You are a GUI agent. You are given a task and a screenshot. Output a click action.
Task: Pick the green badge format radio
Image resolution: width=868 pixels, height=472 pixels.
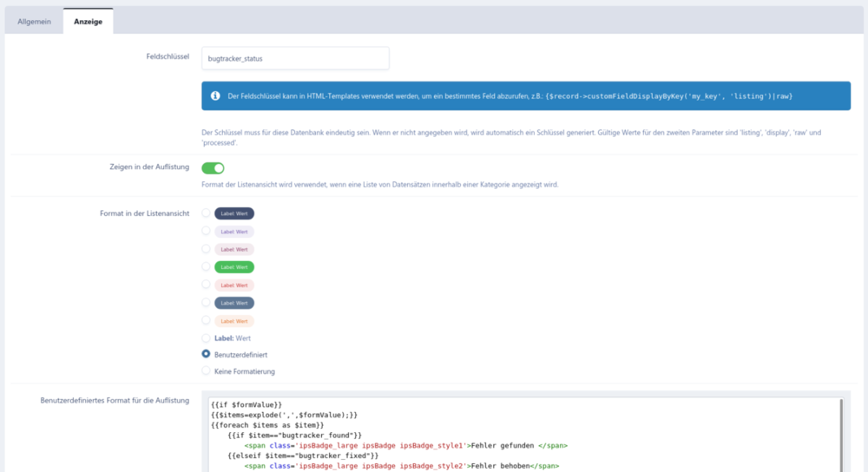click(x=206, y=266)
